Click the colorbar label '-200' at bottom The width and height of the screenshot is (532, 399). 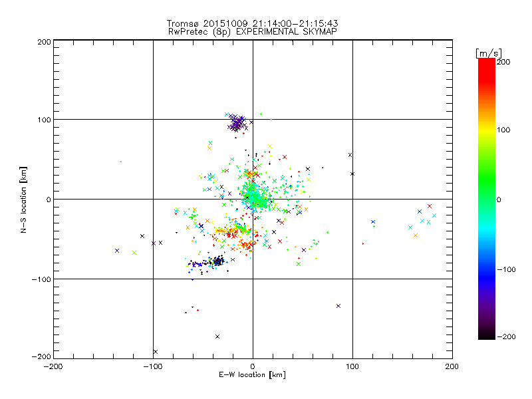point(506,336)
